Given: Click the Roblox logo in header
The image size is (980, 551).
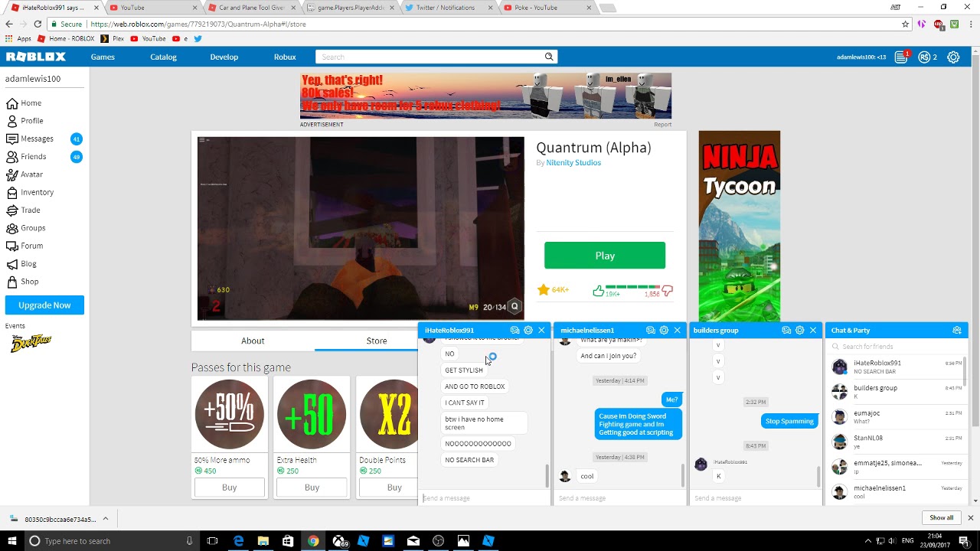Looking at the screenshot, I should (x=36, y=57).
